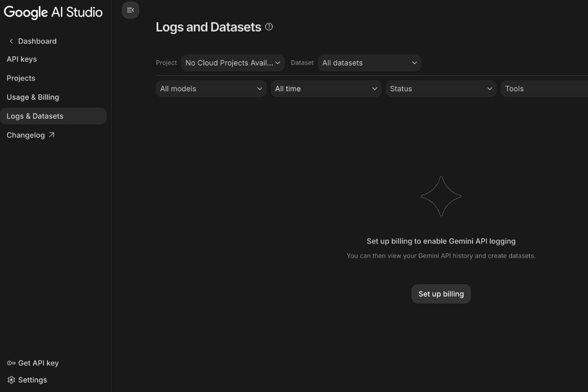588x392 pixels.
Task: Click the key icon beside Get API key
Action: [11, 363]
